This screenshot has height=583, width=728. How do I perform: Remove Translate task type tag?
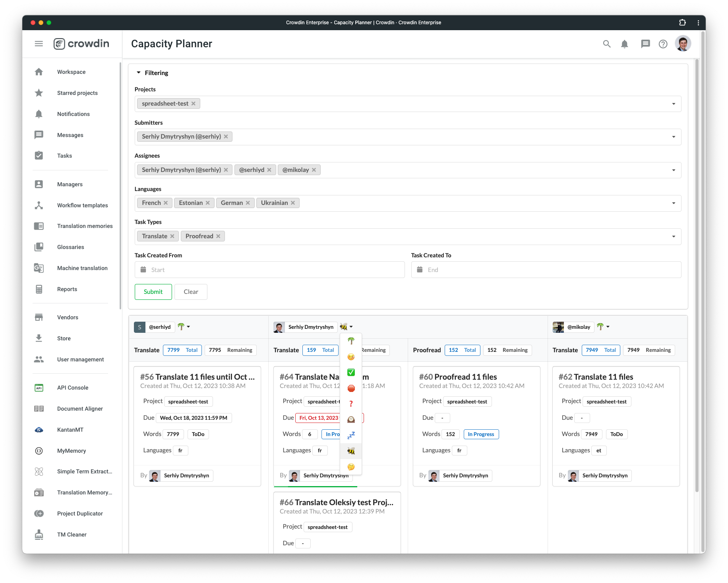point(172,236)
